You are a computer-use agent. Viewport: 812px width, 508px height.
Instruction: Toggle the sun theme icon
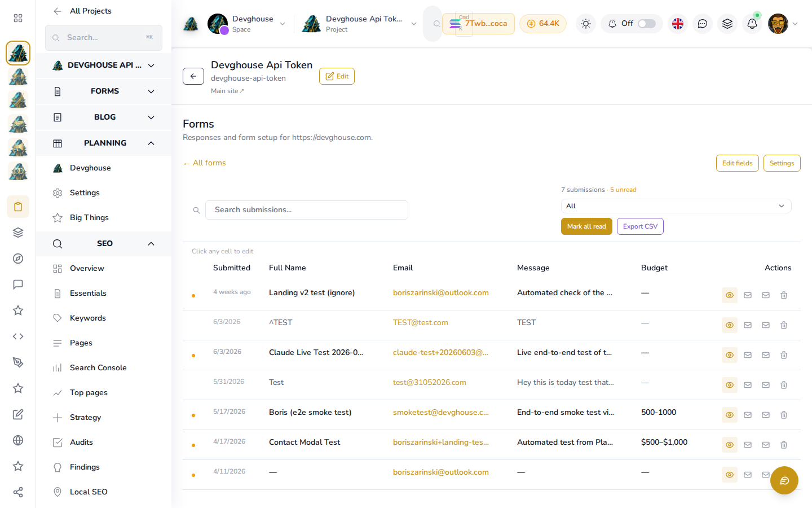coord(586,24)
